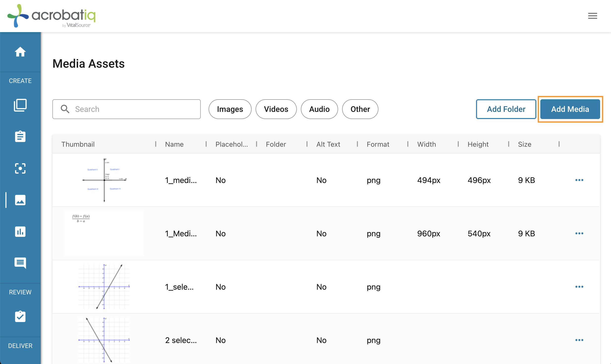Viewport: 611px width, 364px height.
Task: Open the clipboard assignments icon in sidebar
Action: [20, 136]
